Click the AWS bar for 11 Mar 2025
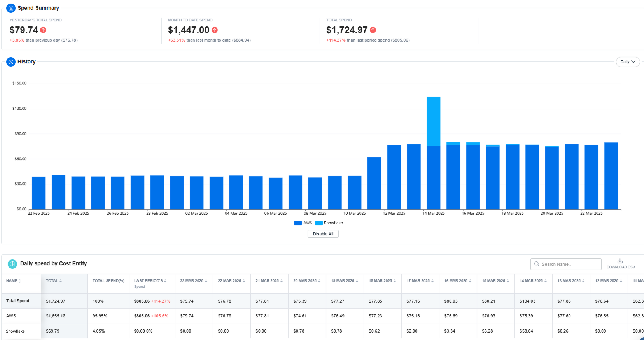 374,183
